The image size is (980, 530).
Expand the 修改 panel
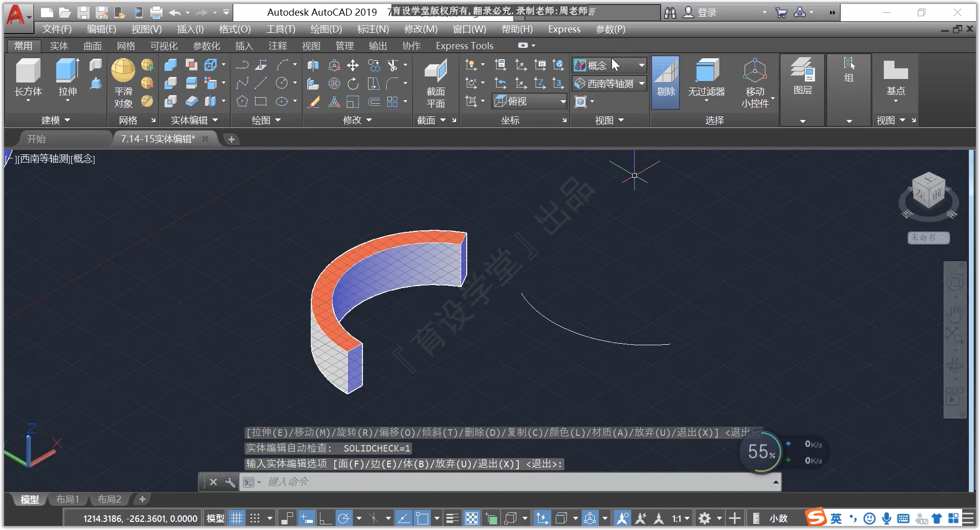(x=357, y=120)
